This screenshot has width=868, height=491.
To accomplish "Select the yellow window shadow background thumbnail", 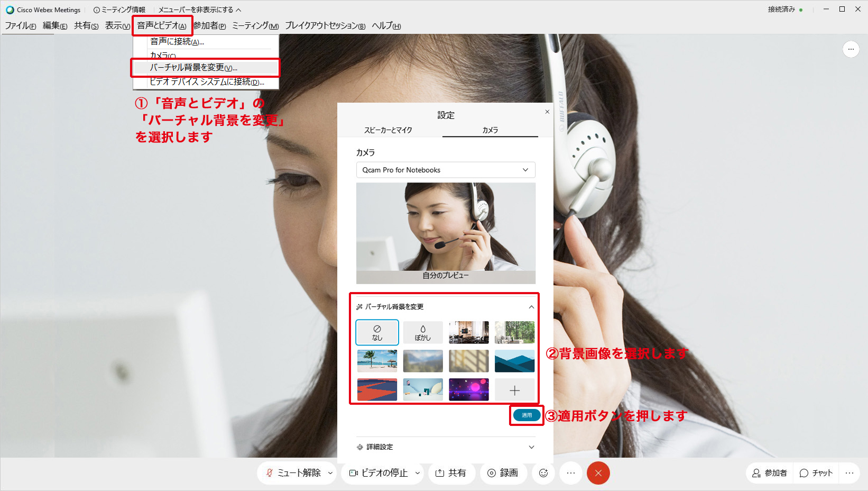I will pyautogui.click(x=469, y=361).
